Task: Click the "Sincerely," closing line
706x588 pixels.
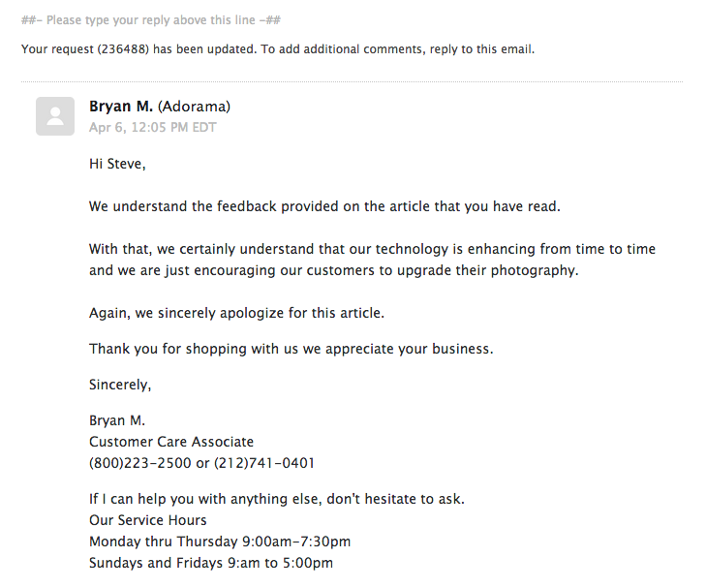Action: point(120,385)
